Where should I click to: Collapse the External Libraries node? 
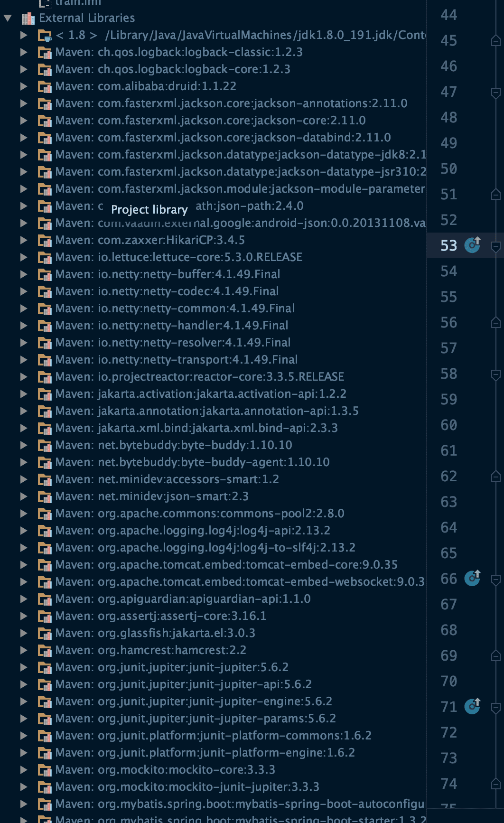pyautogui.click(x=8, y=19)
